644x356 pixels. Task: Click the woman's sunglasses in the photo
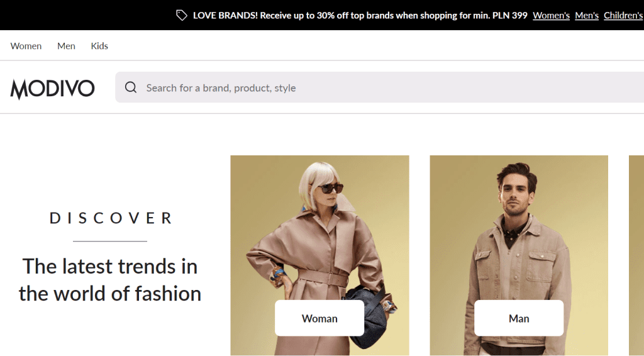pos(328,188)
